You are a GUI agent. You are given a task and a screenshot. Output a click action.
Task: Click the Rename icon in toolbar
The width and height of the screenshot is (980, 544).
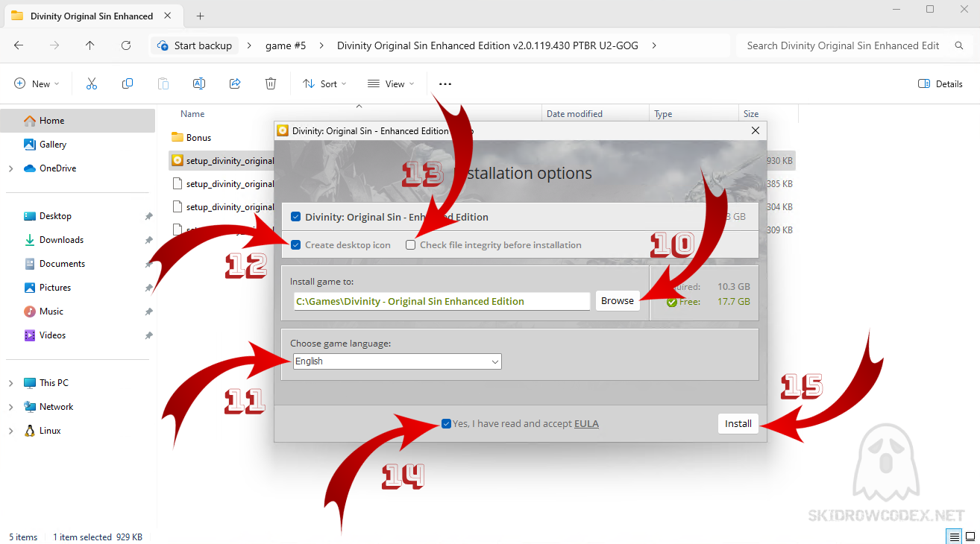[199, 84]
